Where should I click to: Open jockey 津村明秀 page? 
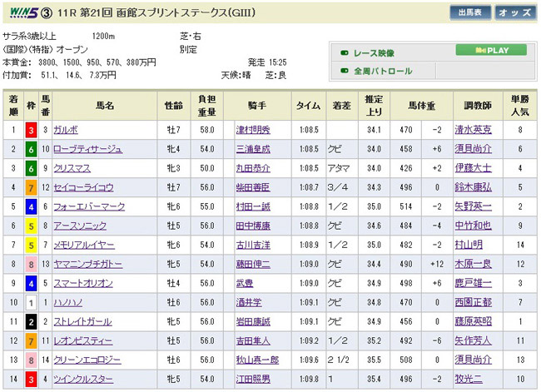click(x=256, y=130)
